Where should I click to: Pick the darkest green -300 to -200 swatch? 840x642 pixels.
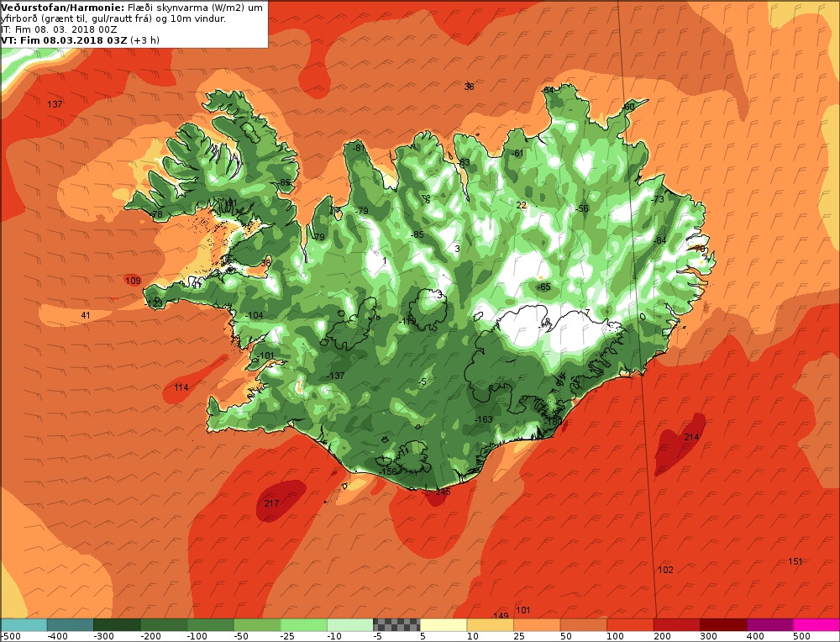(117, 625)
